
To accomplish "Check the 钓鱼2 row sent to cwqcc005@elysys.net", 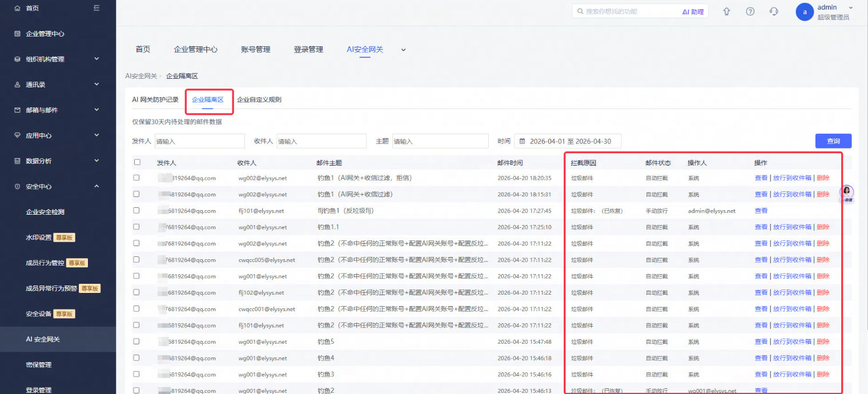I will 136,260.
